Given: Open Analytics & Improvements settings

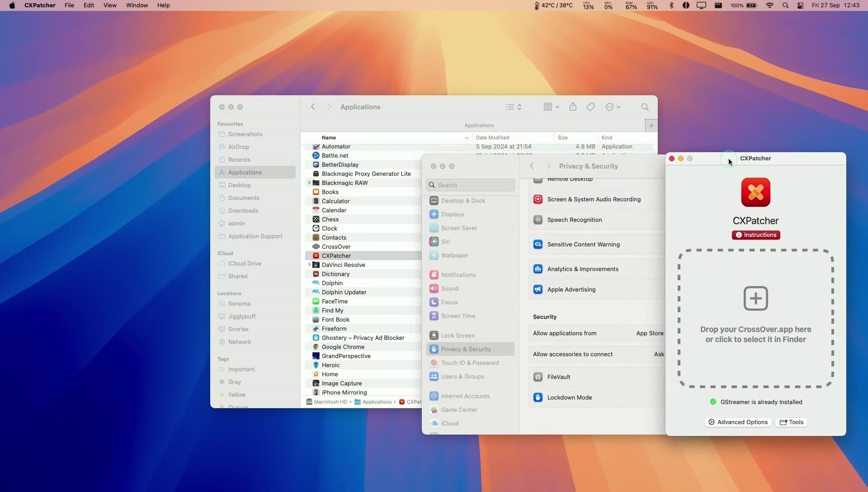Looking at the screenshot, I should pos(597,269).
